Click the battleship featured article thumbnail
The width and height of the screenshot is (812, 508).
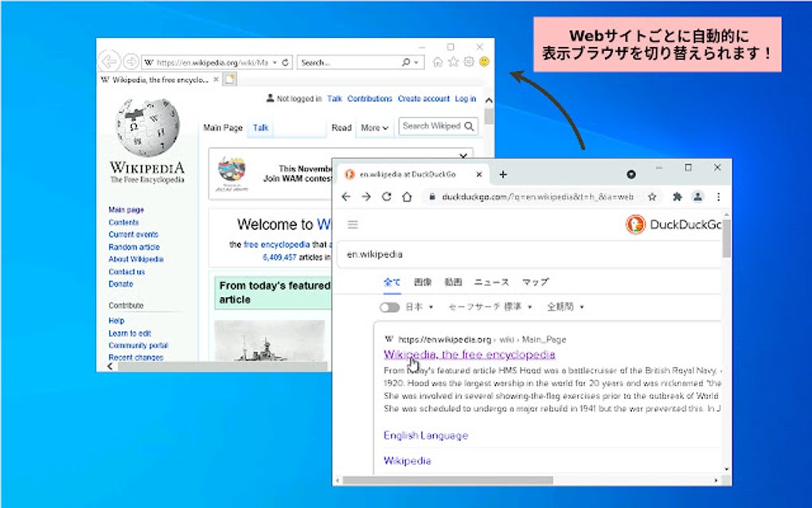(269, 340)
